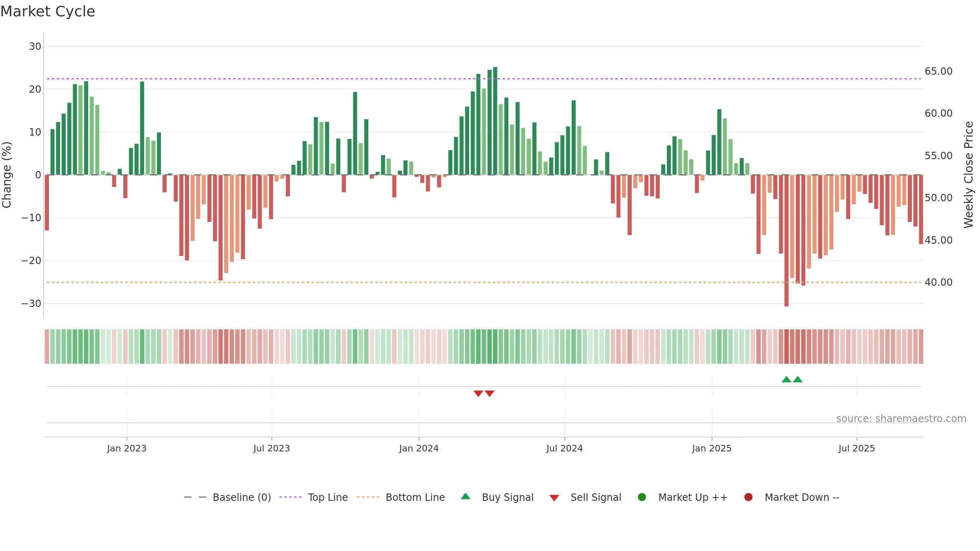The width and height of the screenshot is (980, 551).
Task: Click the source: sharemaestro.com text
Action: [x=901, y=419]
